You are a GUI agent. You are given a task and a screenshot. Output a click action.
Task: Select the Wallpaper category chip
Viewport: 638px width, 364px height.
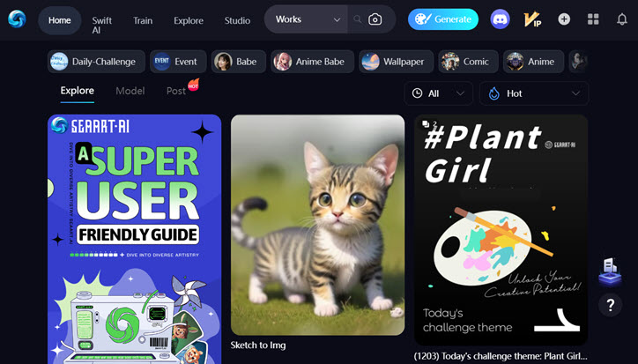tap(396, 62)
